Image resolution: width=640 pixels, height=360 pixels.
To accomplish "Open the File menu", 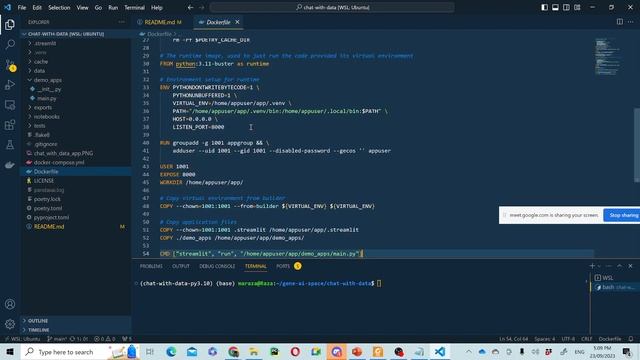I will coord(22,7).
